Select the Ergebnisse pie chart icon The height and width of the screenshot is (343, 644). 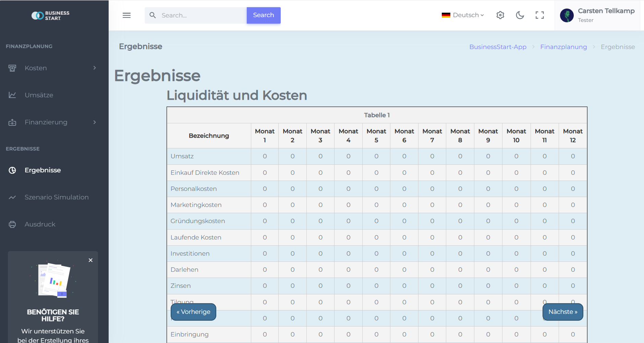12,170
